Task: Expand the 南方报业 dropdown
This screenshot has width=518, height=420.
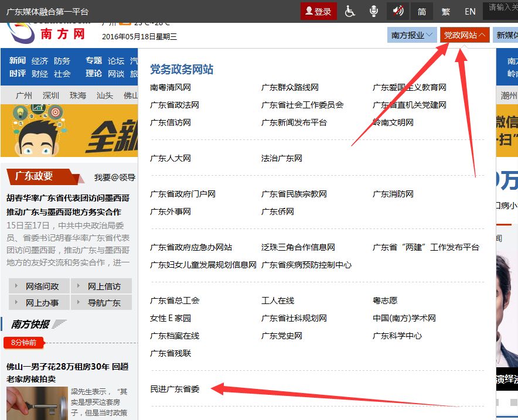Action: [412, 35]
